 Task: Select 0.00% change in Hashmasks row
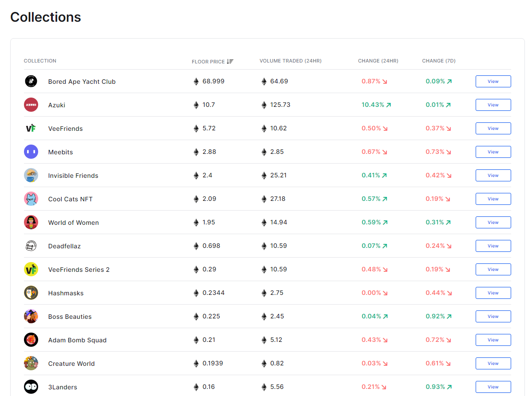coord(371,293)
